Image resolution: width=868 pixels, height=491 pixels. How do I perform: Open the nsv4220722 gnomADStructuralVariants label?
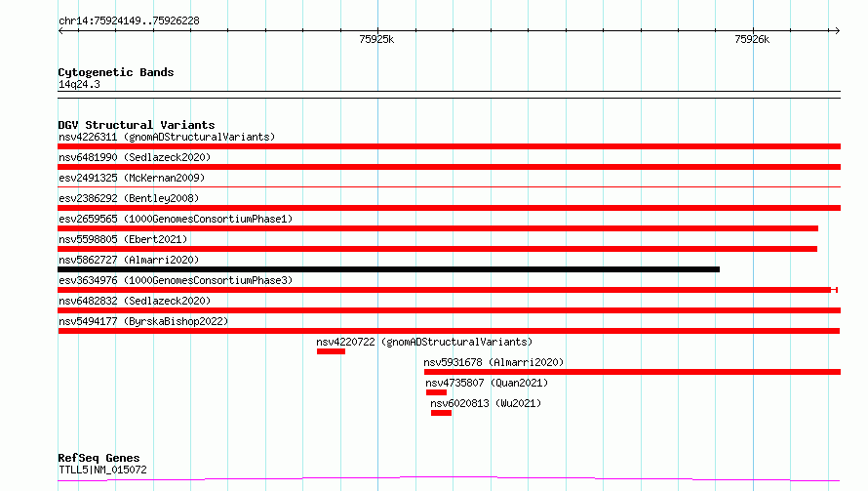[424, 342]
